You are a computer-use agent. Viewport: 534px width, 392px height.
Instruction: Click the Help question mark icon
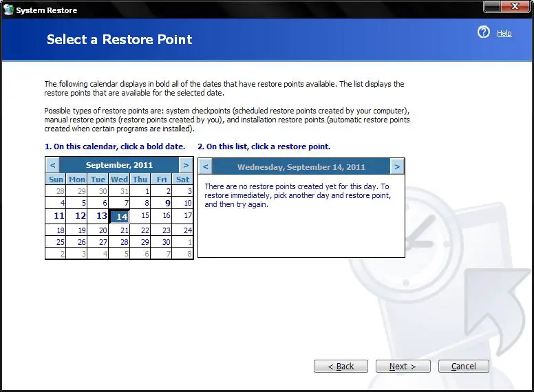tap(483, 32)
